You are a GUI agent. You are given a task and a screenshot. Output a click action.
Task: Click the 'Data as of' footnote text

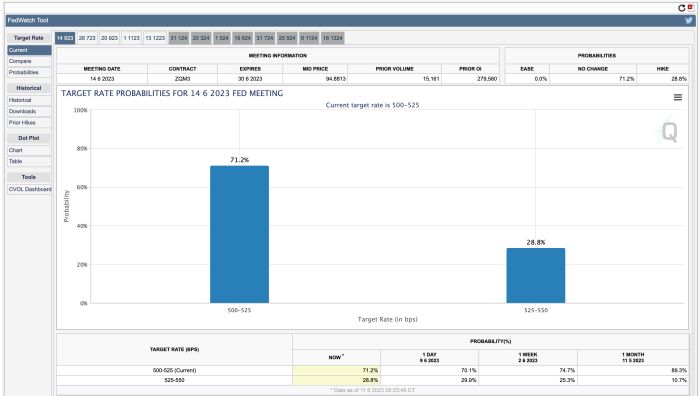(x=372, y=390)
